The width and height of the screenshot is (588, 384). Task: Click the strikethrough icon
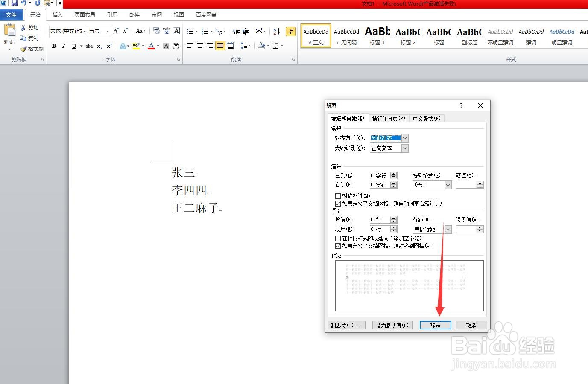click(x=88, y=46)
